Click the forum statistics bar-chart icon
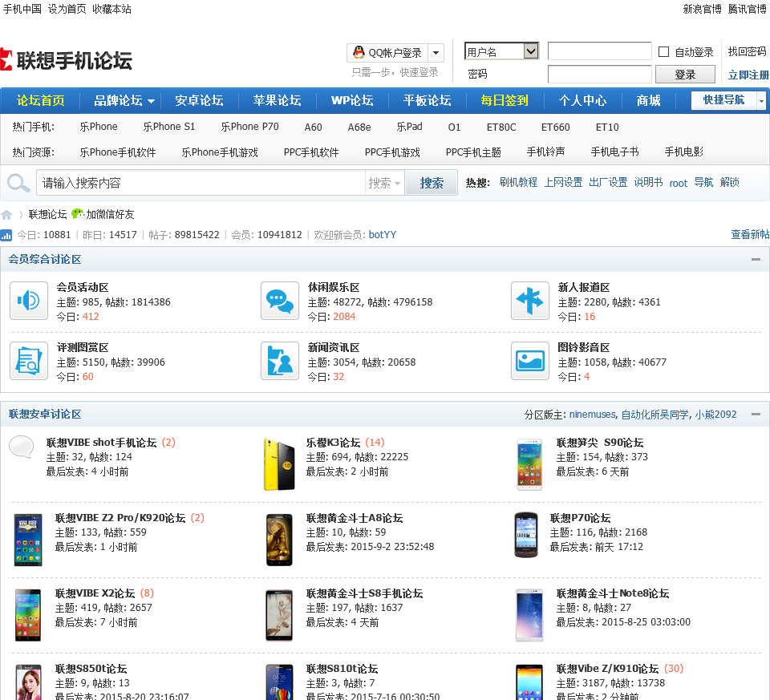Screen dimensions: 770x700 6,235
